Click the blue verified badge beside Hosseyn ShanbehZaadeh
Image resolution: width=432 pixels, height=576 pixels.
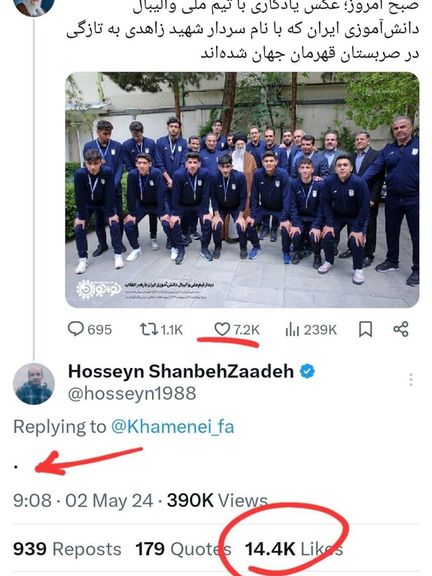(307, 371)
